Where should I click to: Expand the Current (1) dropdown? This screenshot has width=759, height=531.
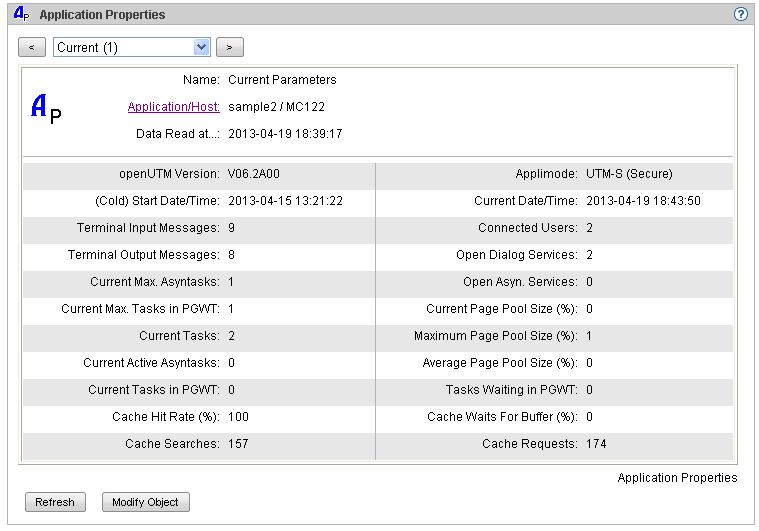[x=201, y=47]
